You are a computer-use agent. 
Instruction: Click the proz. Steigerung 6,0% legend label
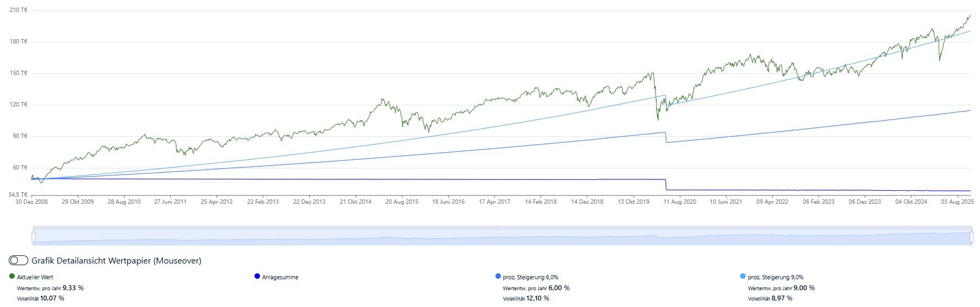coord(530,277)
